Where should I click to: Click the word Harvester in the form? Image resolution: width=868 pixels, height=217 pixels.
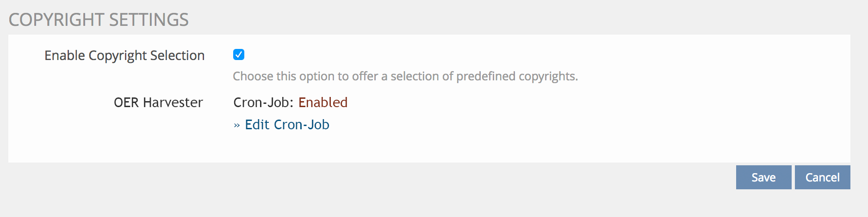click(173, 102)
